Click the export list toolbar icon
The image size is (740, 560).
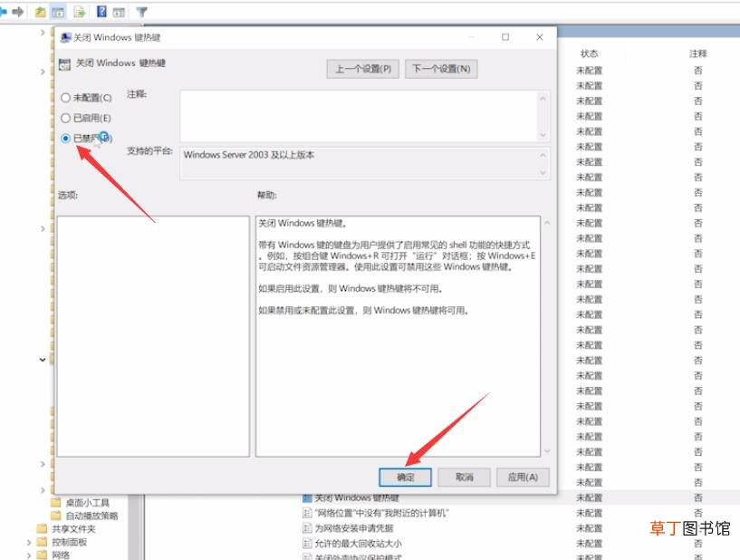click(x=80, y=12)
